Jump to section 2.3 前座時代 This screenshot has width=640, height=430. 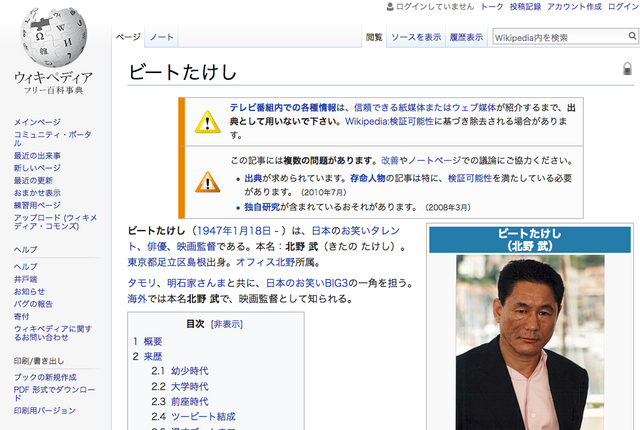pyautogui.click(x=190, y=401)
